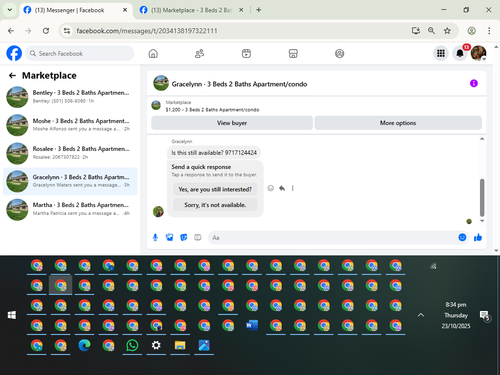Click chat scroll up arrow
This screenshot has width=500, height=375.
point(482,139)
